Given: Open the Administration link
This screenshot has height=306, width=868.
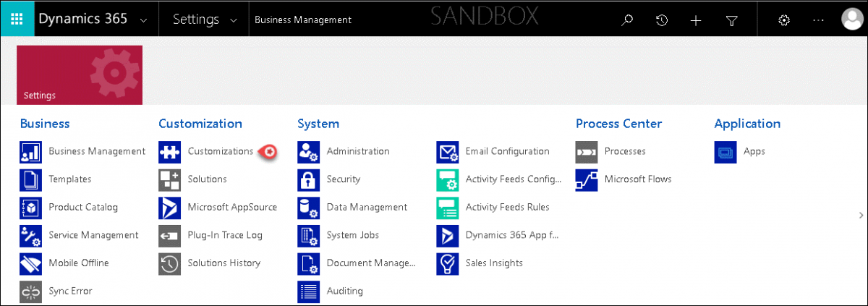Looking at the screenshot, I should (x=358, y=151).
